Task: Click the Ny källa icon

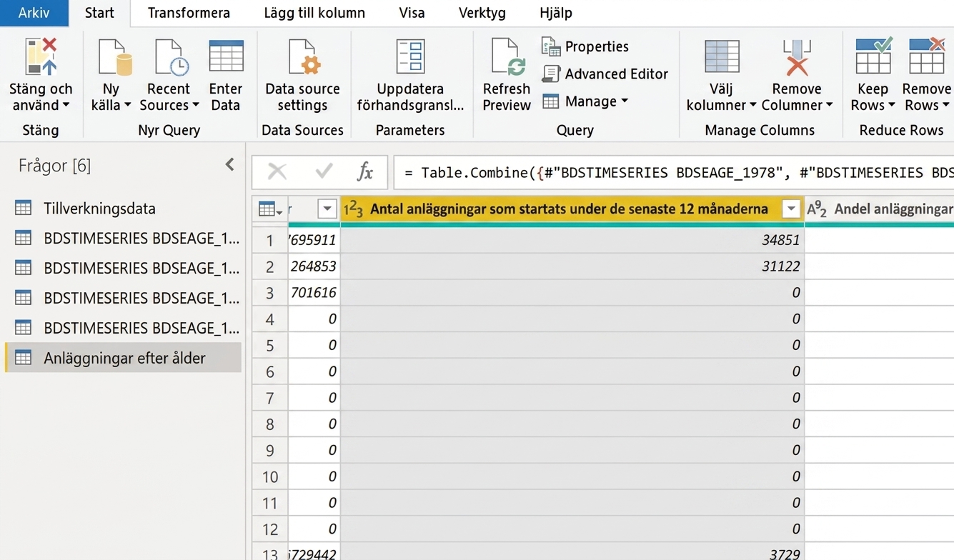Action: (x=115, y=57)
